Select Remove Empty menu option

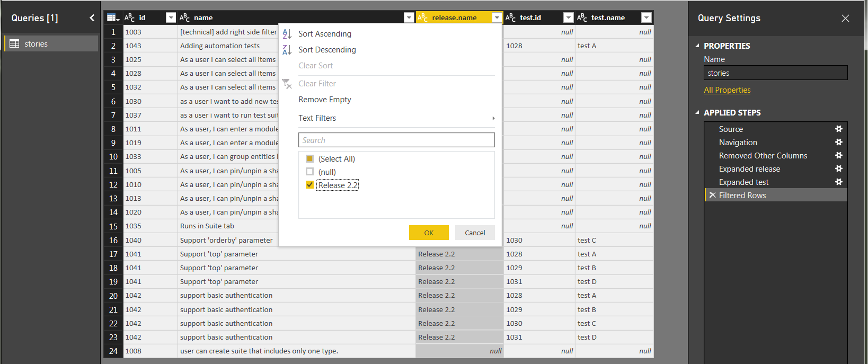pyautogui.click(x=324, y=100)
